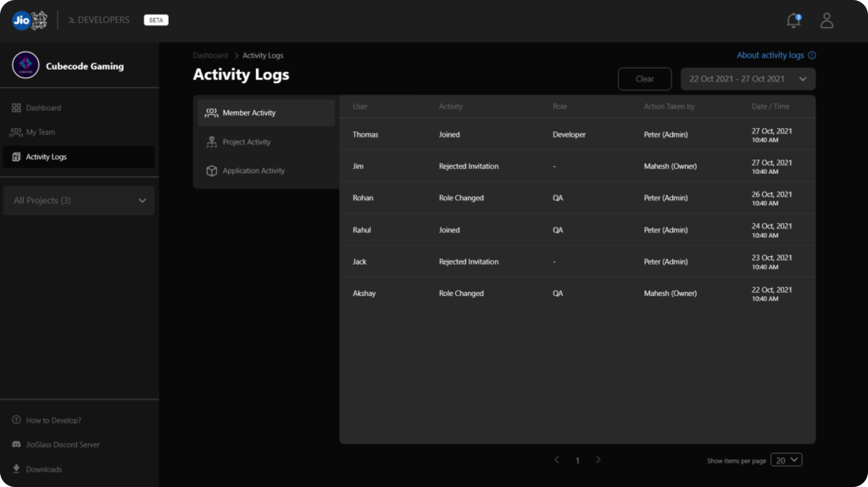Screen dimensions: 868x487
Task: Click the 26 Oct, 2021 date cell
Action: tap(771, 198)
